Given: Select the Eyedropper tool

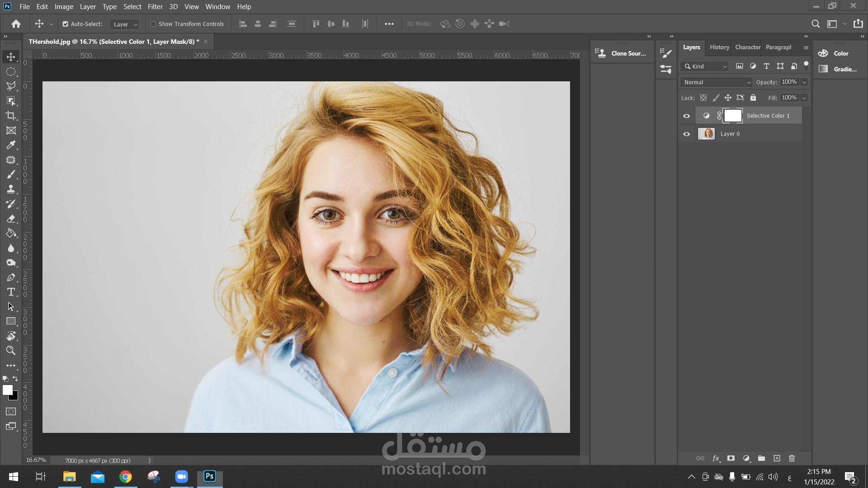Looking at the screenshot, I should point(11,145).
